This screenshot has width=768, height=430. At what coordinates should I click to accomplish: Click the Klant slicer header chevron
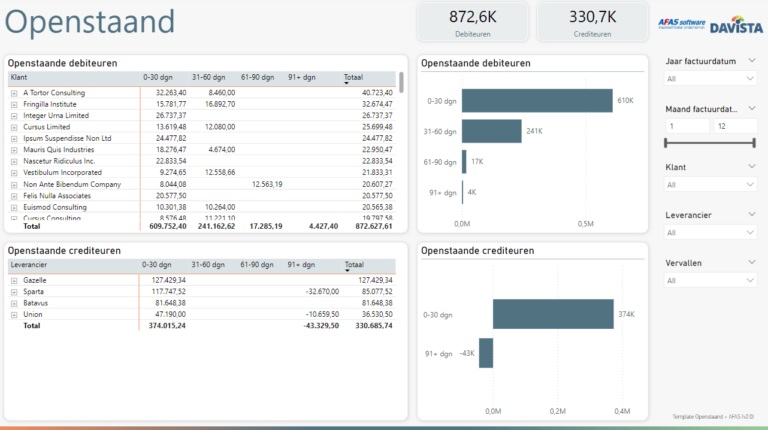(752, 167)
